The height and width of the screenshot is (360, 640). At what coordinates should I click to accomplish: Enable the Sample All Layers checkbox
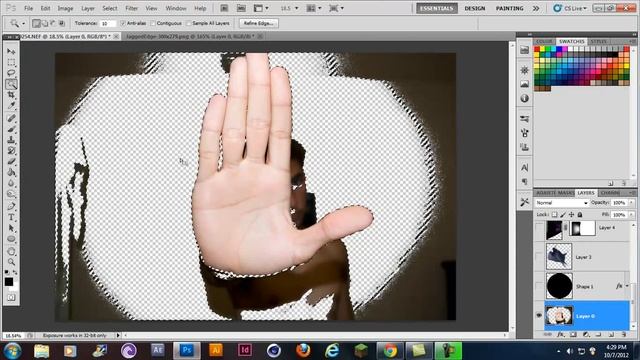(x=189, y=23)
